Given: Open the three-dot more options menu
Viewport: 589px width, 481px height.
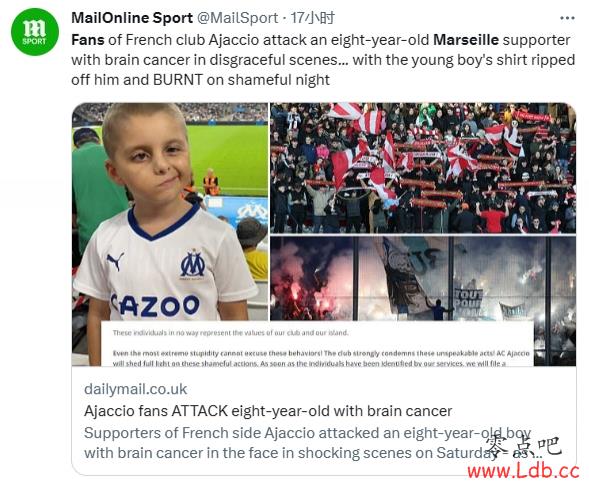Looking at the screenshot, I should (567, 18).
